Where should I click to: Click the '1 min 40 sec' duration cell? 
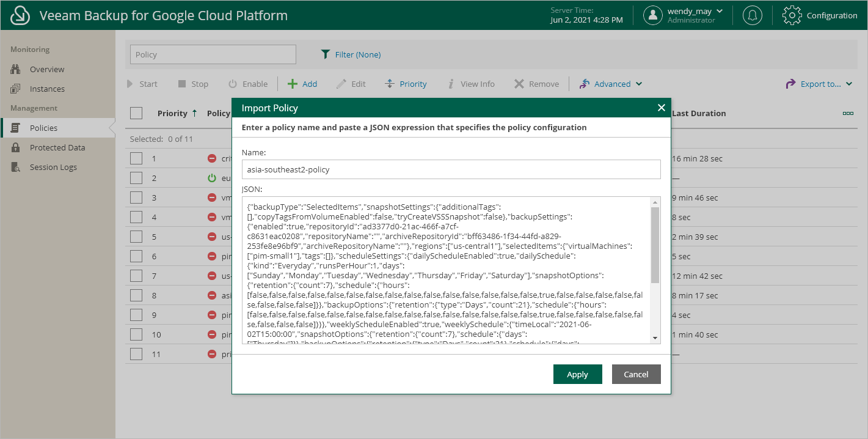(x=695, y=334)
